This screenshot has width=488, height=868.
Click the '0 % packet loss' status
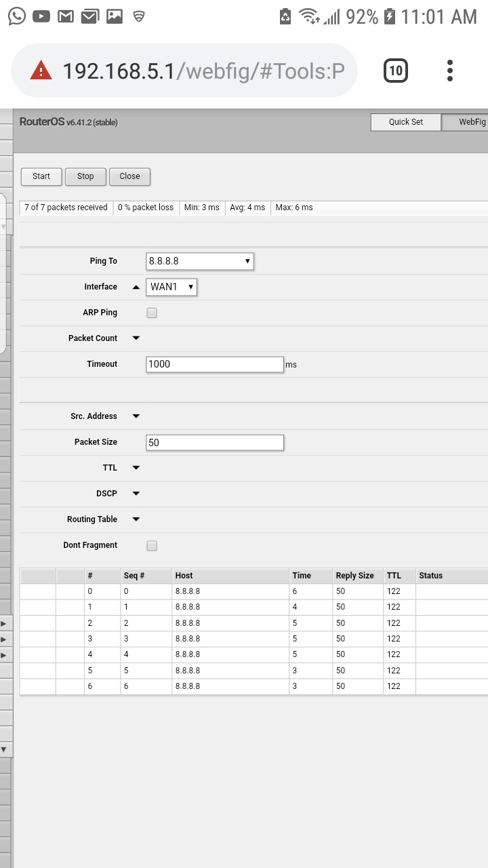pos(146,208)
